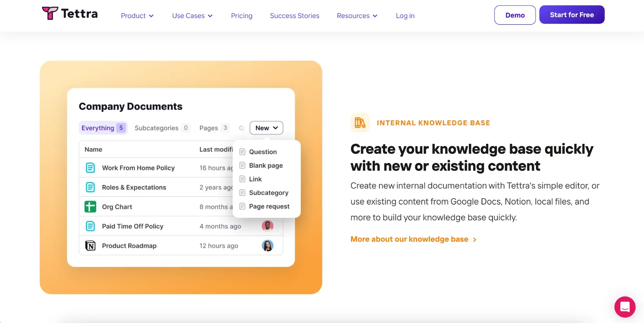Click the Start for Free button
This screenshot has width=644, height=323.
coord(572,15)
